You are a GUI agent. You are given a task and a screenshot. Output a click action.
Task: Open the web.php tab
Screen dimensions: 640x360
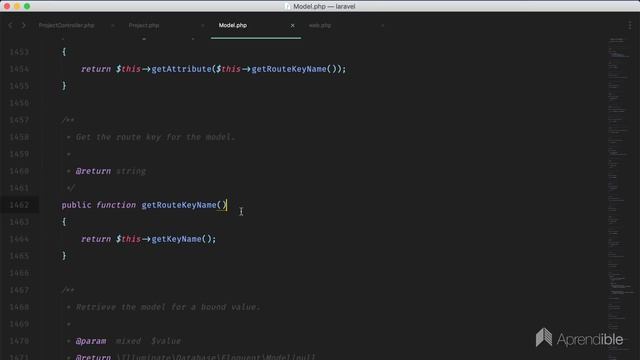click(320, 25)
